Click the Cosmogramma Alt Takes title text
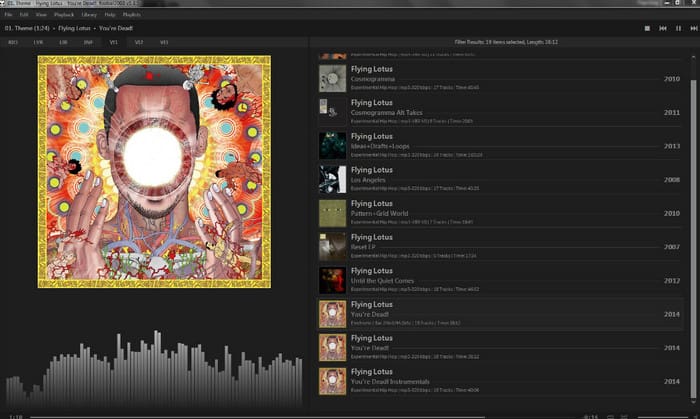 point(387,112)
